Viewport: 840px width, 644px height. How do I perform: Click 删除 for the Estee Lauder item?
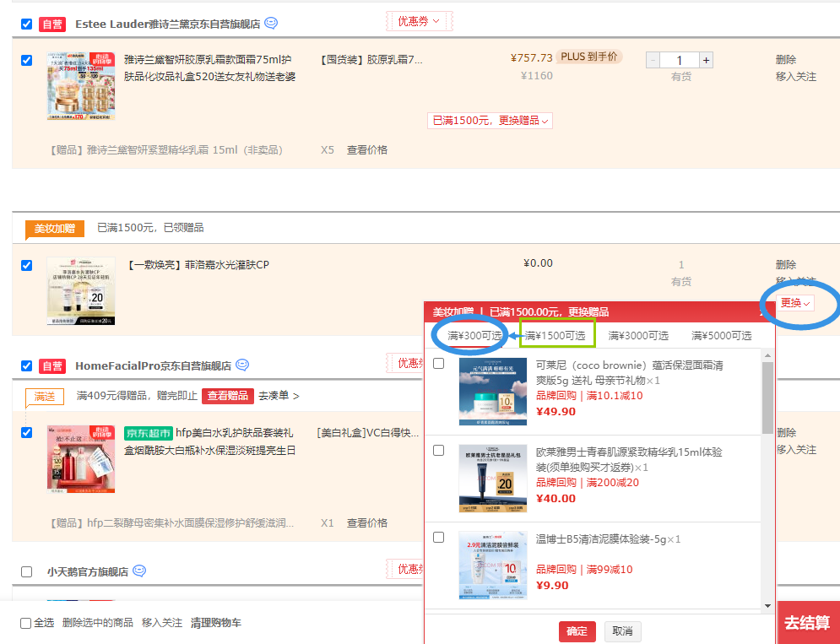click(x=786, y=59)
